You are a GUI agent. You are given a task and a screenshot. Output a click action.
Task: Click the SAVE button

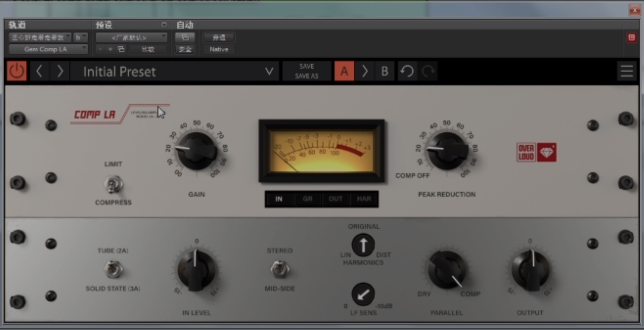point(306,66)
